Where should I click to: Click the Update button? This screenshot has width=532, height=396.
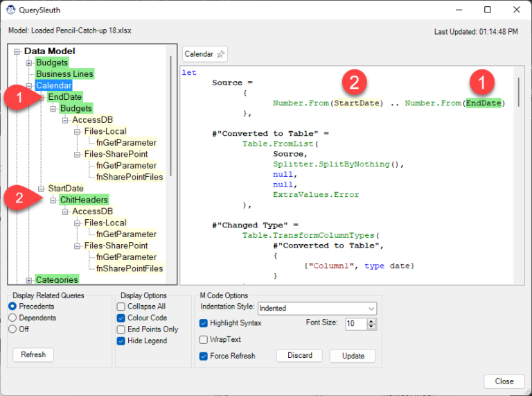tap(353, 356)
